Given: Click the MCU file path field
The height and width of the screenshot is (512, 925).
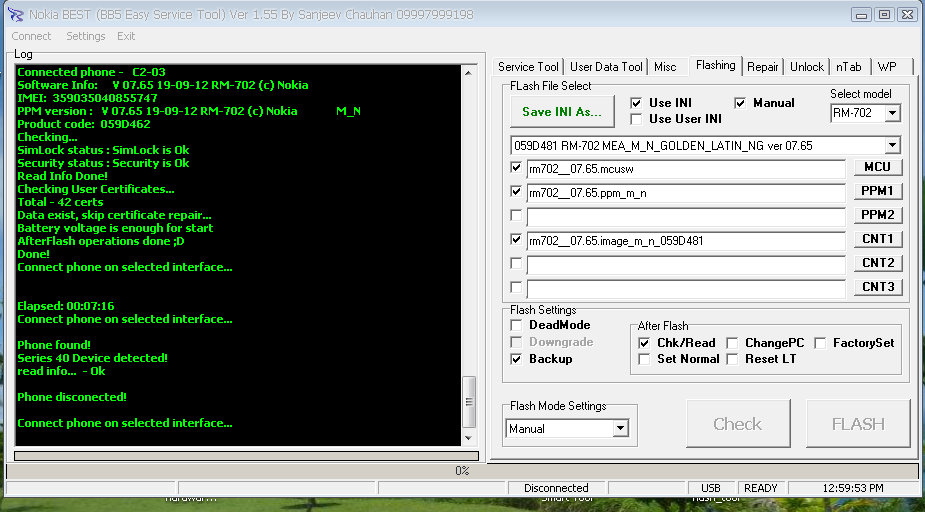Looking at the screenshot, I should click(x=685, y=168).
